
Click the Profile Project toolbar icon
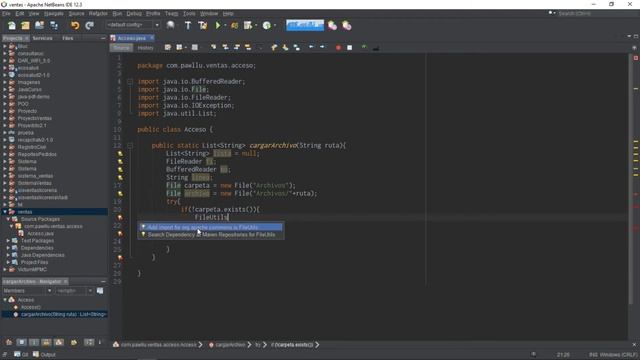point(248,25)
